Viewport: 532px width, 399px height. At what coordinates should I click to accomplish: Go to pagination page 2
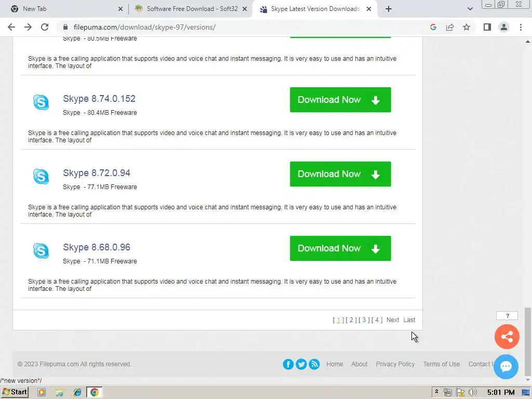pos(351,320)
